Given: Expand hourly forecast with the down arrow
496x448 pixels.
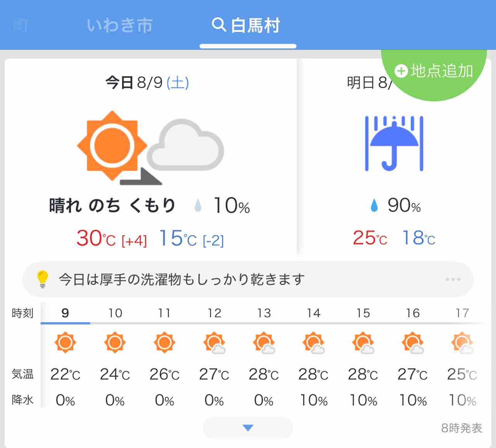Looking at the screenshot, I should [x=248, y=428].
